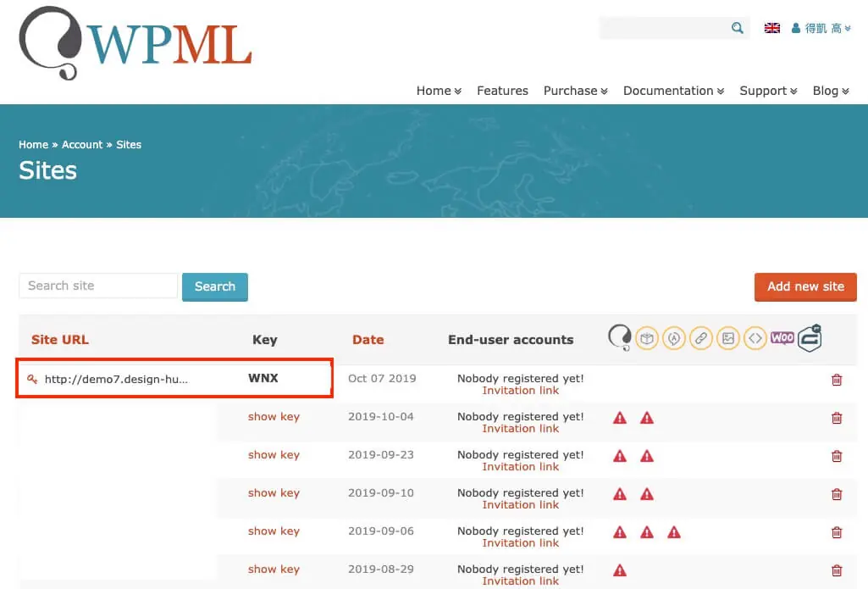
Task: Click Sites in the breadcrumb
Action: [x=129, y=145]
